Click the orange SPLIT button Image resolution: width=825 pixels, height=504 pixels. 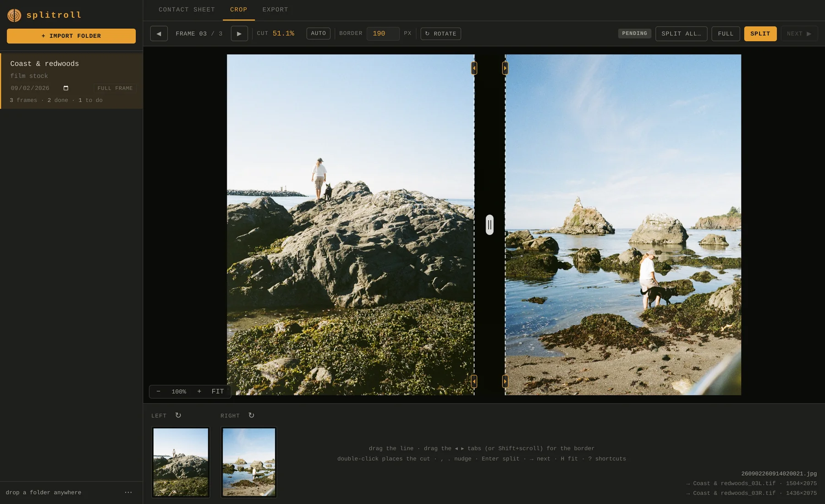click(x=760, y=33)
